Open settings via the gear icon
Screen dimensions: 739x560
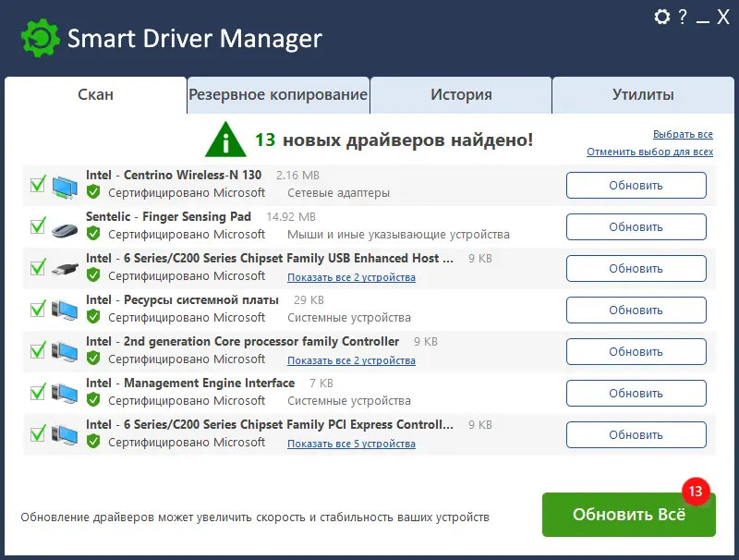pyautogui.click(x=661, y=17)
